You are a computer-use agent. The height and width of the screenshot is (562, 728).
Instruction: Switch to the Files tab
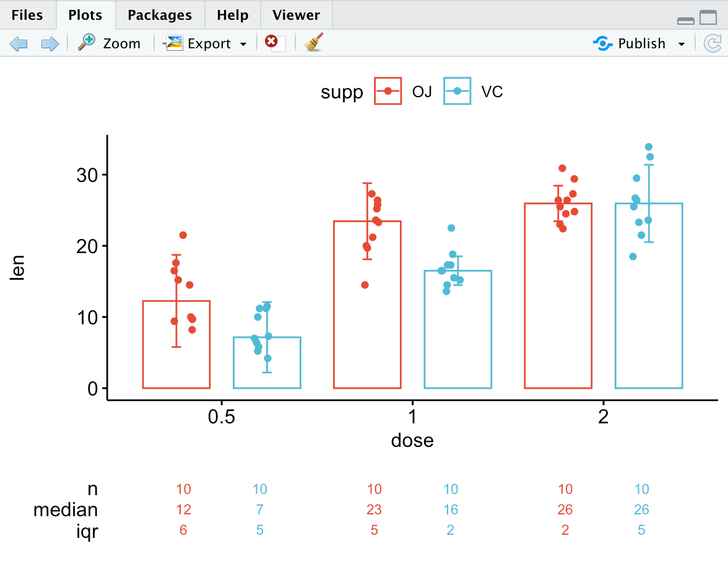[x=27, y=15]
